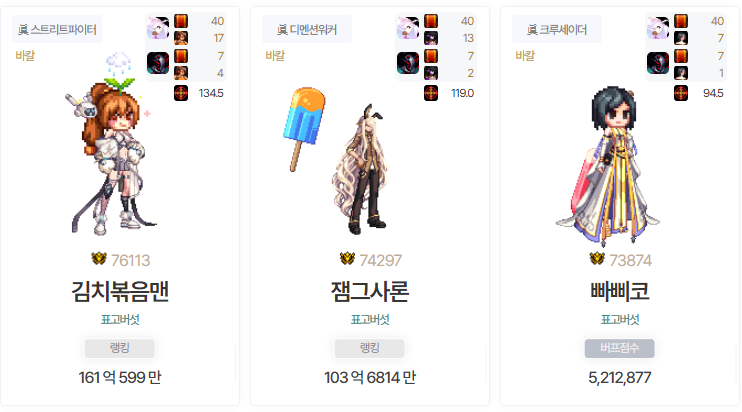This screenshot has height=412, width=742.
Task: Click the 잼그사론 character name
Action: [x=370, y=291]
